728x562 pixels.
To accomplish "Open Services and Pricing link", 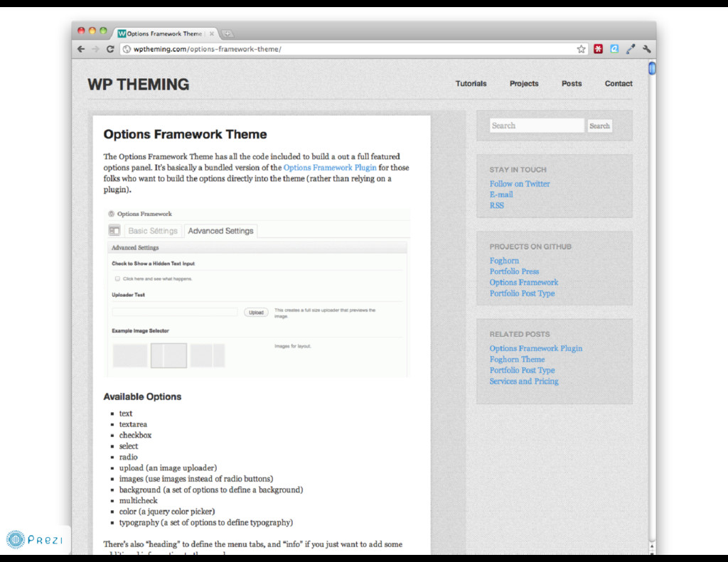I will pos(524,381).
